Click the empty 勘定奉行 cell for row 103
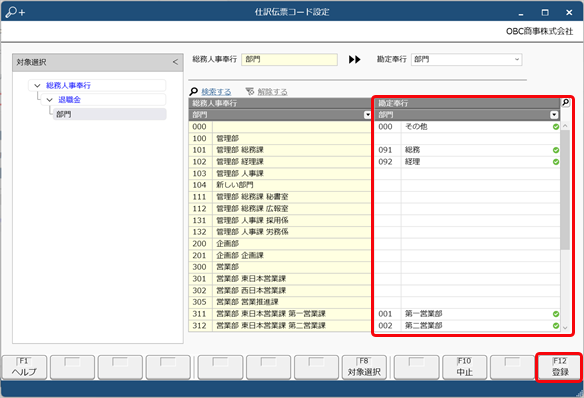Screen dimensions: 584x398 [467, 173]
